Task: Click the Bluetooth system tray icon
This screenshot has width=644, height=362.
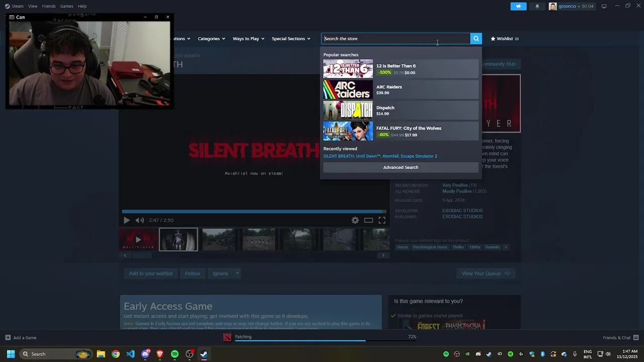Action: (543, 354)
